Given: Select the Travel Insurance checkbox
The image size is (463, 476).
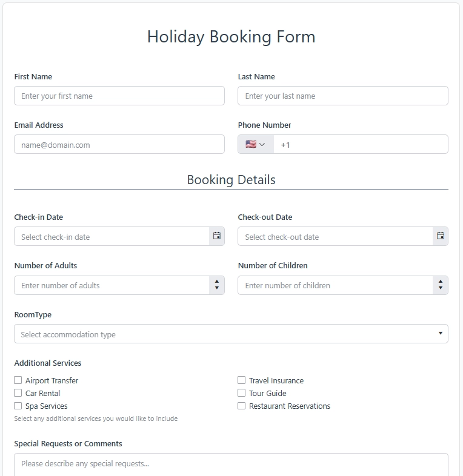Looking at the screenshot, I should pyautogui.click(x=242, y=380).
